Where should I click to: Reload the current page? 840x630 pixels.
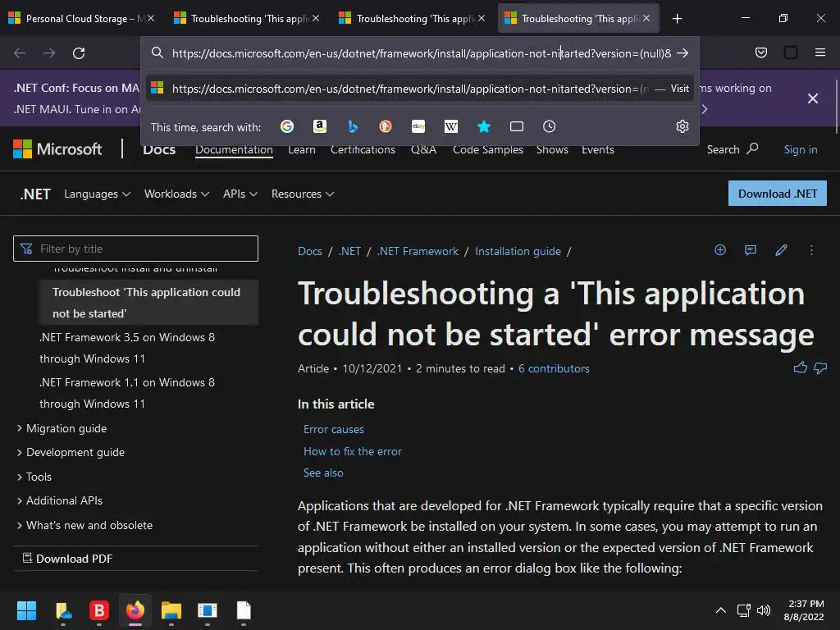point(79,53)
